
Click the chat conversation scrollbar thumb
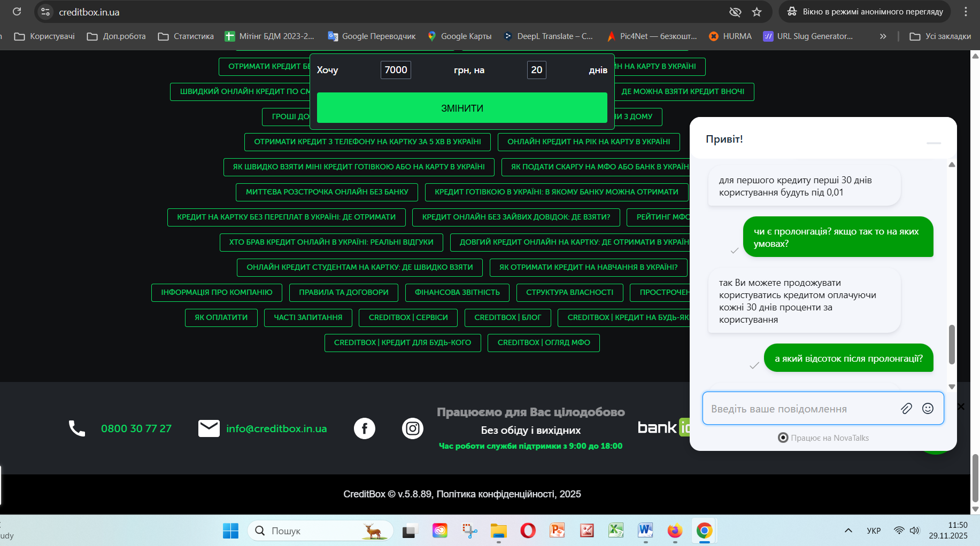point(952,345)
